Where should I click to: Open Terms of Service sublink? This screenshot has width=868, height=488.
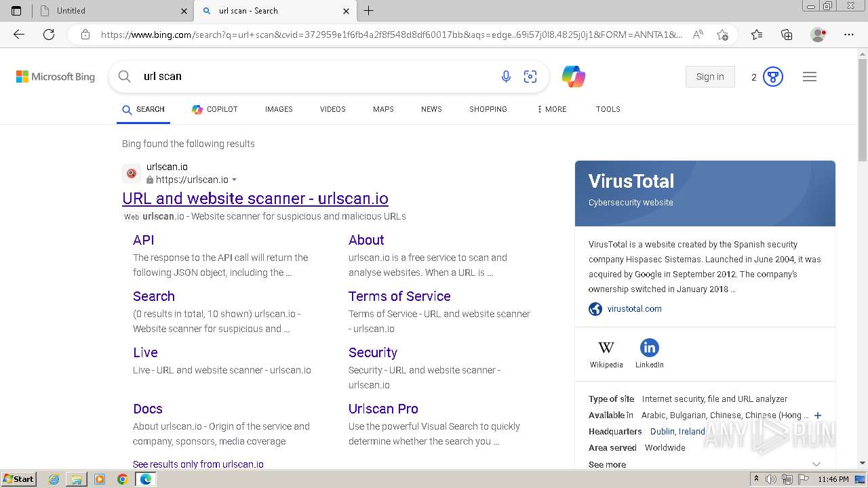click(x=399, y=296)
